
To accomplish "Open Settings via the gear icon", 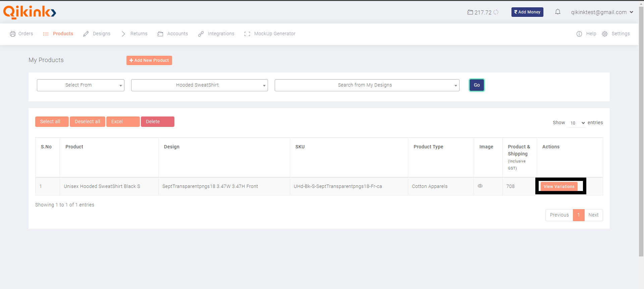I will point(605,34).
